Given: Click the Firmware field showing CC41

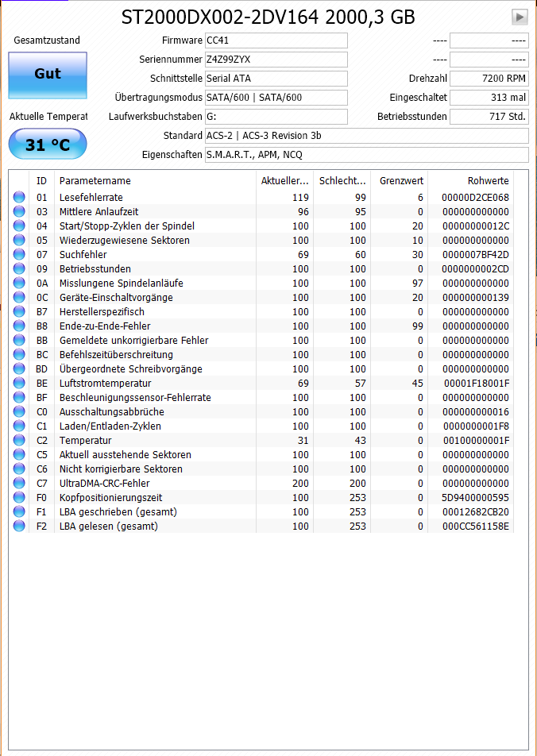Looking at the screenshot, I should [276, 40].
